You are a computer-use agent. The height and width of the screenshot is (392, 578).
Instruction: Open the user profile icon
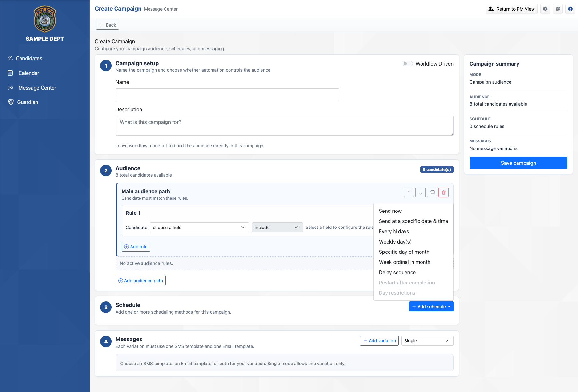coord(570,9)
